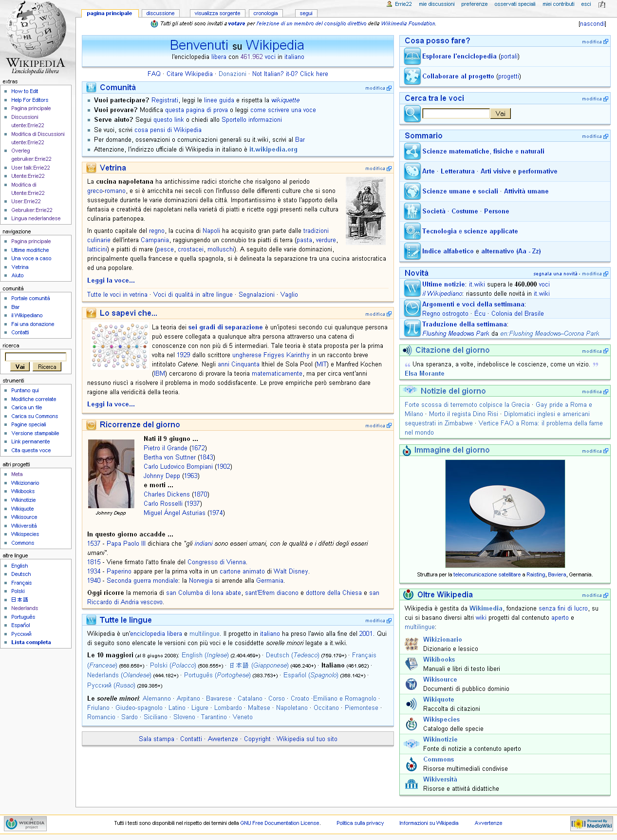Click How to Edit in extras

(x=24, y=91)
